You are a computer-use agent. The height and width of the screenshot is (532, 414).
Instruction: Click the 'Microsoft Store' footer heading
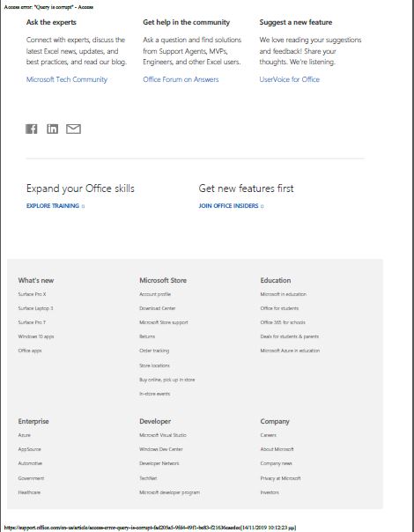163,280
